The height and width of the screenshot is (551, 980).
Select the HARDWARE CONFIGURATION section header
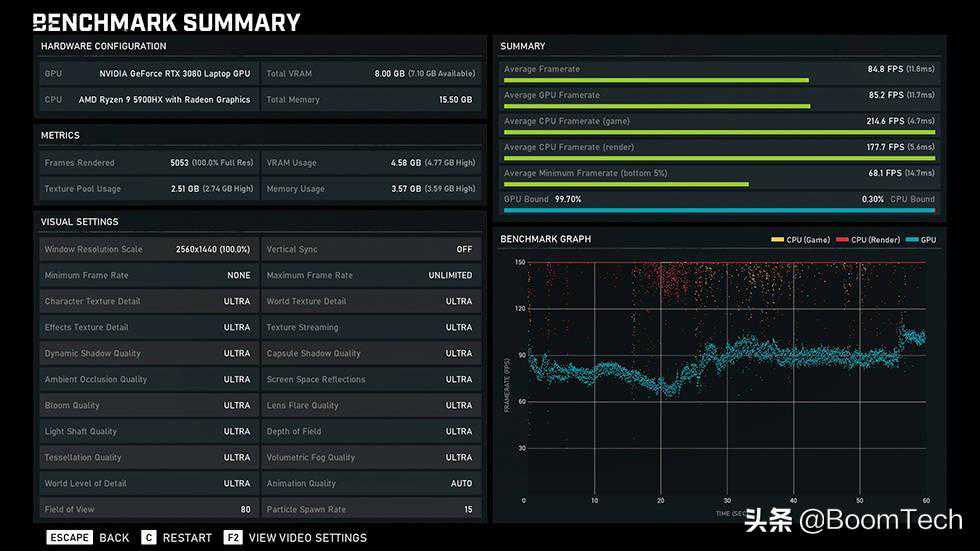click(104, 46)
